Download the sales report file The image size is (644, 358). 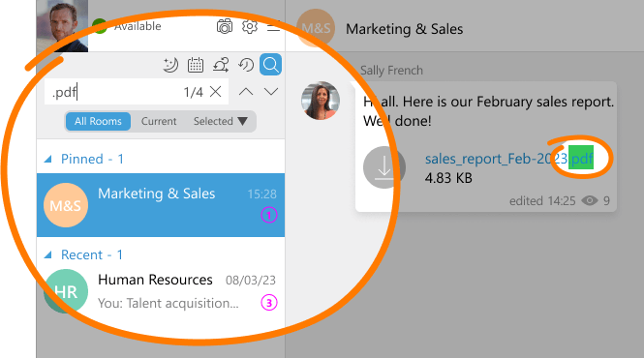pos(384,167)
